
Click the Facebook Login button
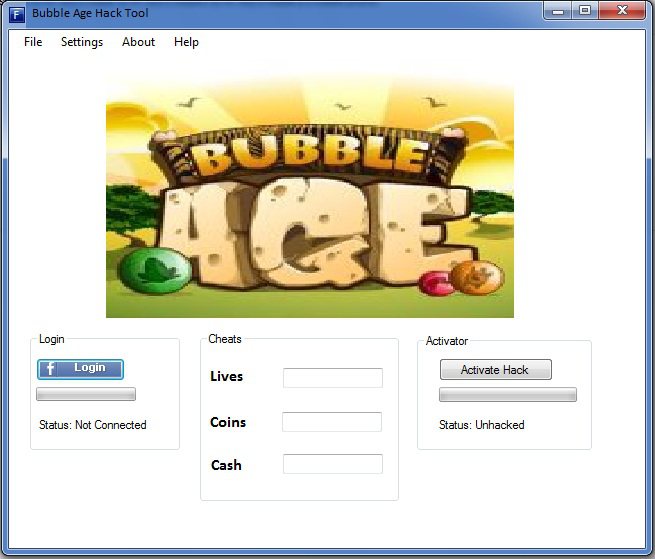(80, 369)
